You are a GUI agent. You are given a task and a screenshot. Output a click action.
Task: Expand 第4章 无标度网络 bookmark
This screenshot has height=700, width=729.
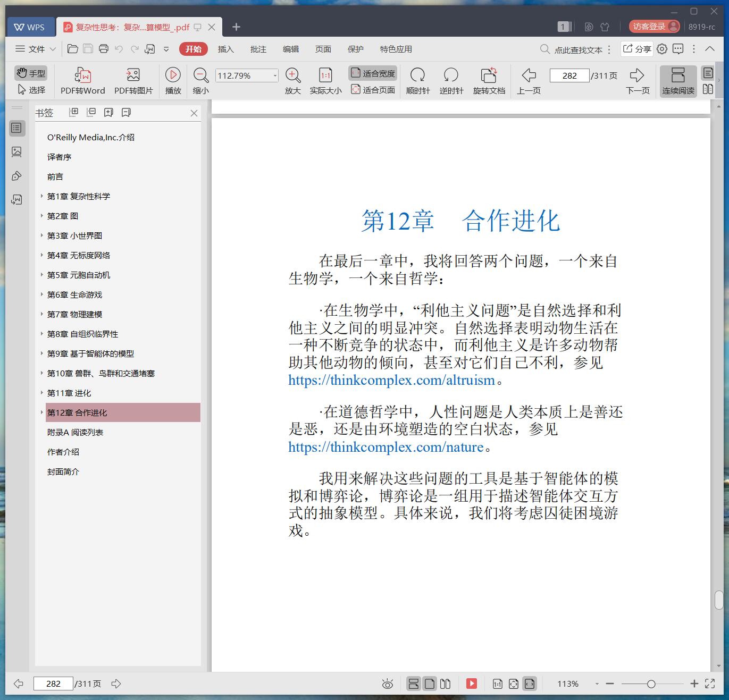point(42,255)
